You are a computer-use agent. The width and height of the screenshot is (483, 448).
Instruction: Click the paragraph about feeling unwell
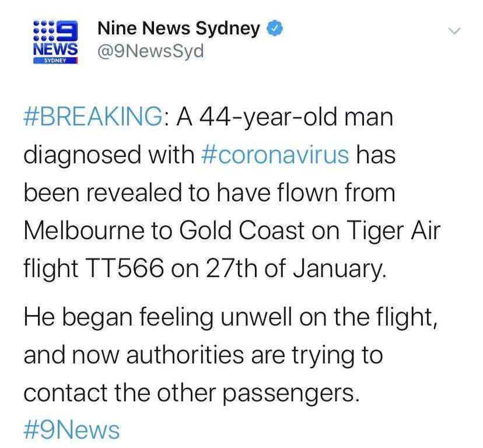[230, 355]
